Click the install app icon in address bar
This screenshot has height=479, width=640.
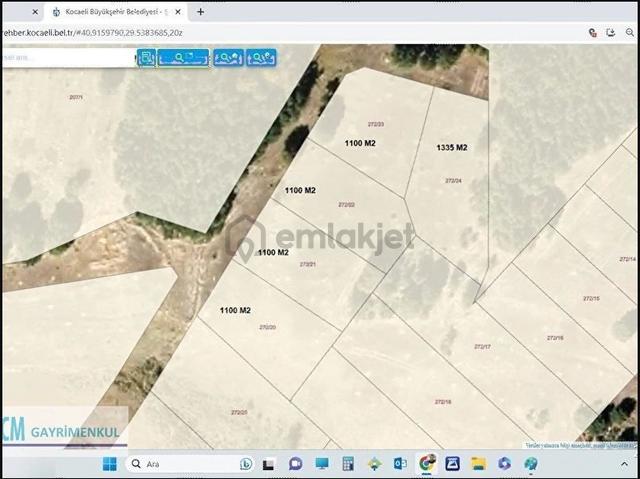click(x=611, y=33)
